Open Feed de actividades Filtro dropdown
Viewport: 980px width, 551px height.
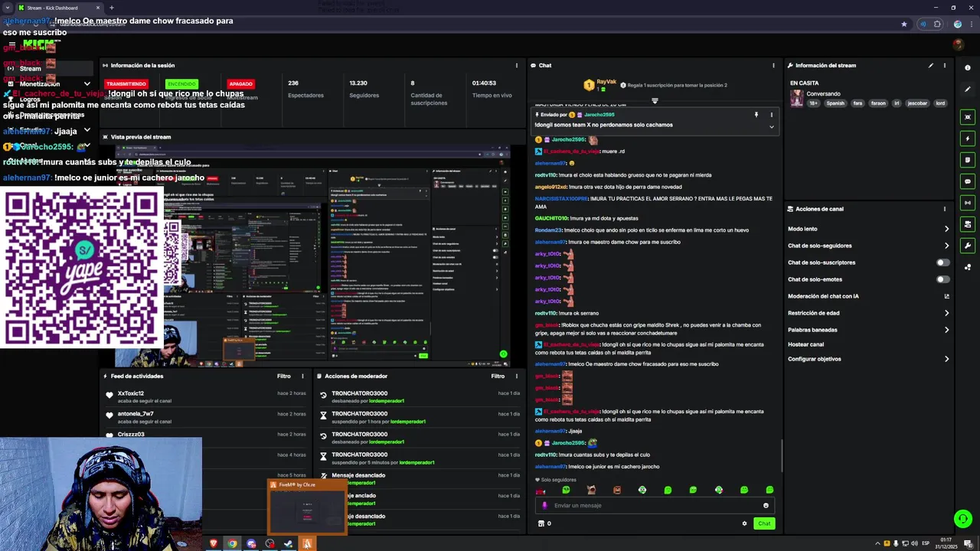[x=283, y=376]
